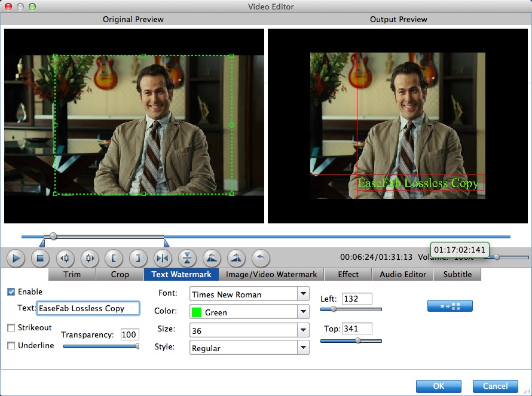This screenshot has height=396, width=532.
Task: Enable the Strikeout checkbox
Action: click(x=11, y=328)
